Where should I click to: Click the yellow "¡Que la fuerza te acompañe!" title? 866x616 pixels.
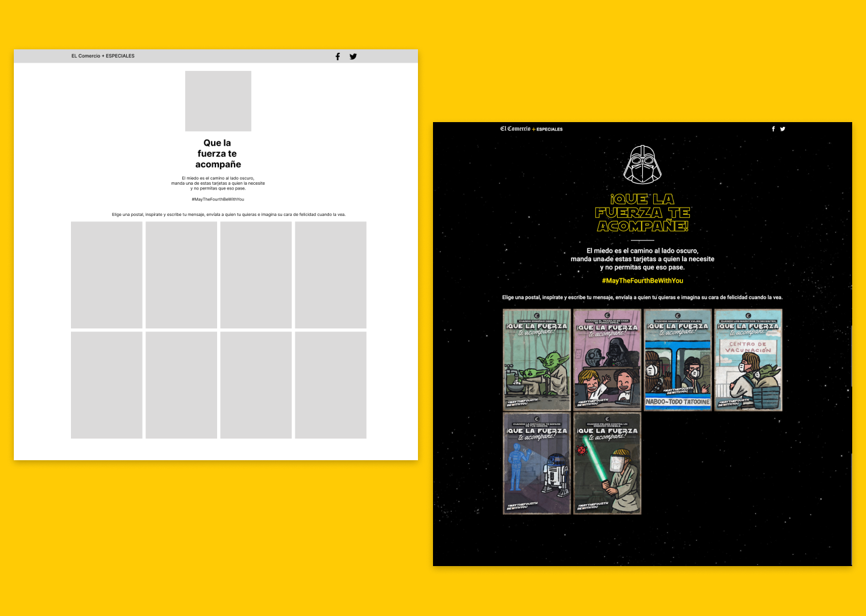pyautogui.click(x=642, y=212)
